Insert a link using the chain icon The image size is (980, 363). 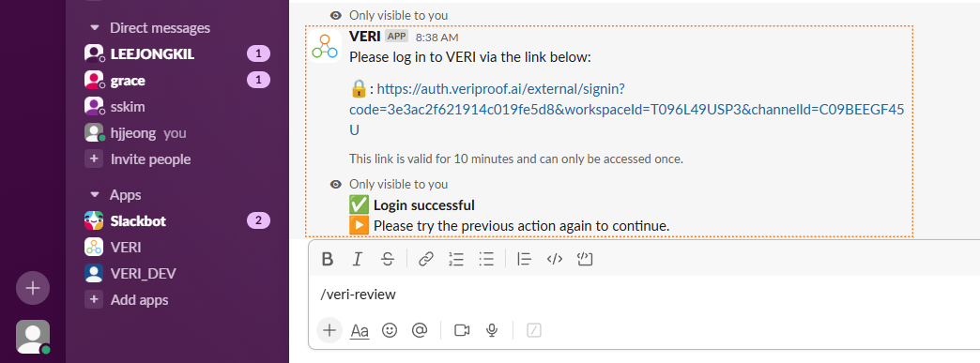coord(425,259)
